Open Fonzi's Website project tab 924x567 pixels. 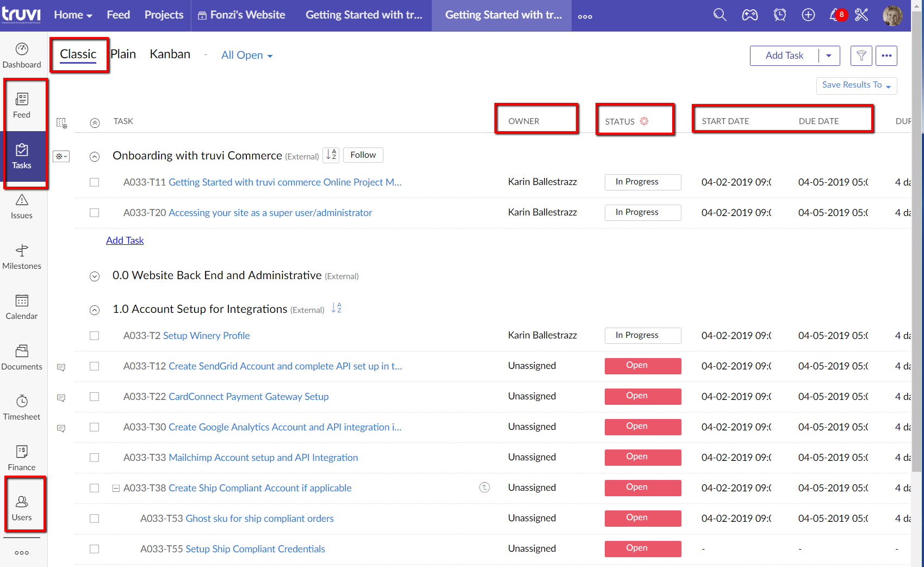pyautogui.click(x=241, y=15)
